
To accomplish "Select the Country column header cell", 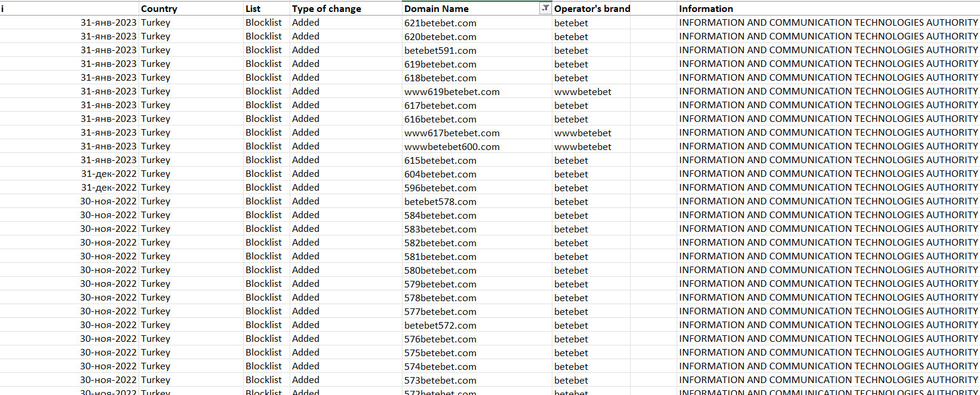I will pyautogui.click(x=159, y=9).
